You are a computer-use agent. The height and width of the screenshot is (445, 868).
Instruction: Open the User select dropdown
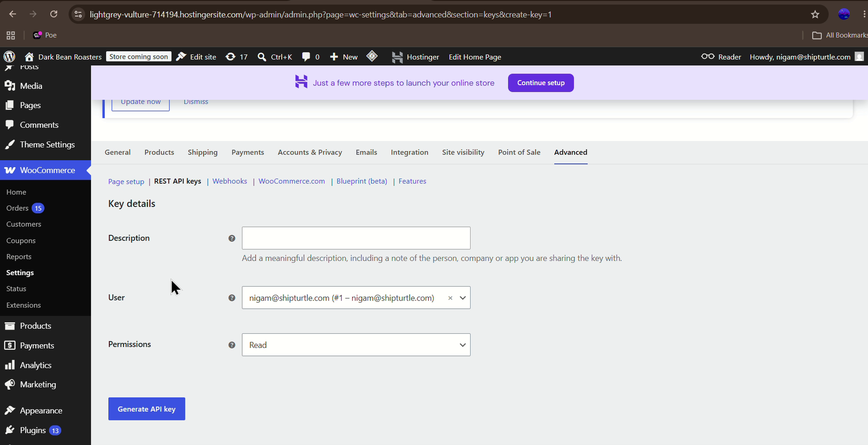(x=356, y=298)
